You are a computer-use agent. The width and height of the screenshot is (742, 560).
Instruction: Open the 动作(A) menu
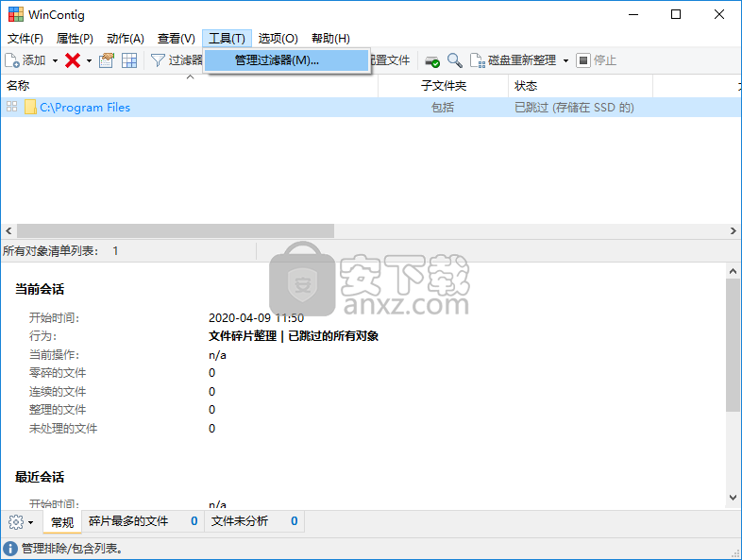[x=126, y=39]
